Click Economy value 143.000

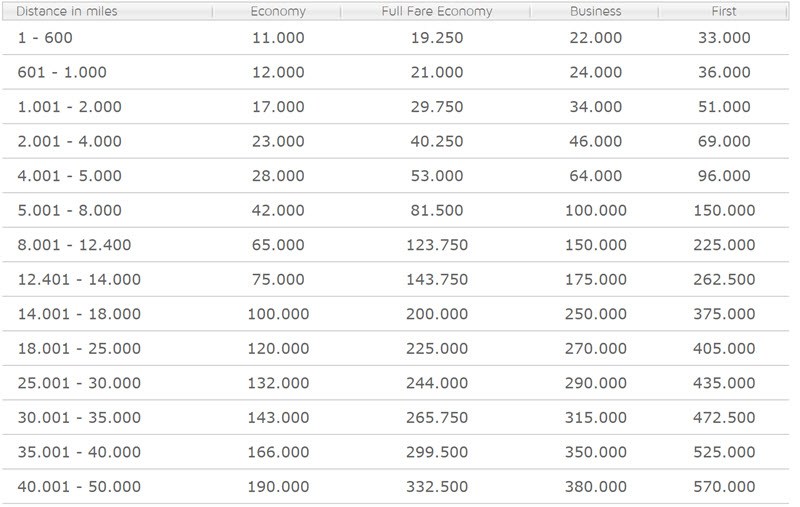pos(278,418)
